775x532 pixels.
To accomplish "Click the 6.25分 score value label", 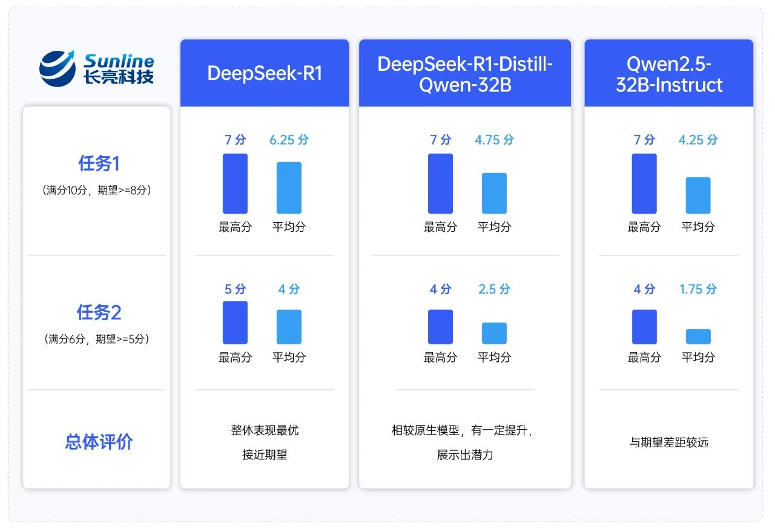I will [289, 140].
